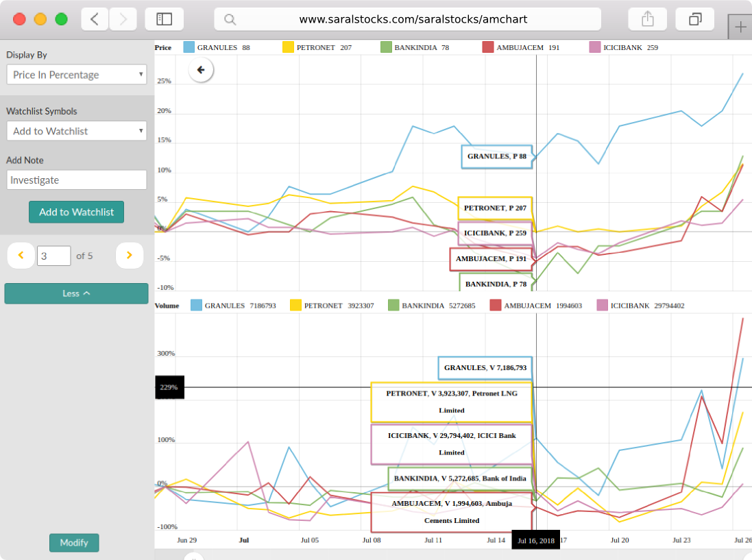The width and height of the screenshot is (752, 560).
Task: Click the page number field showing 3
Action: click(53, 256)
